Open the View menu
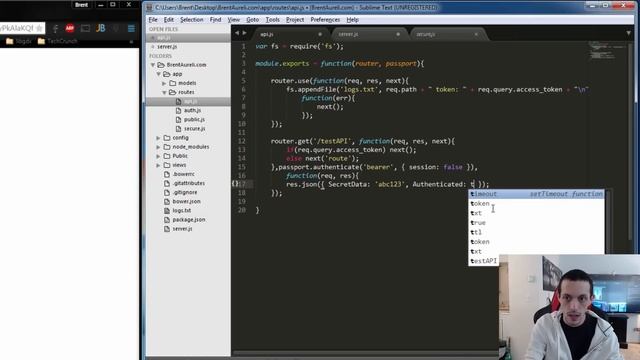Screen dimensions: 640x360 click(x=233, y=20)
